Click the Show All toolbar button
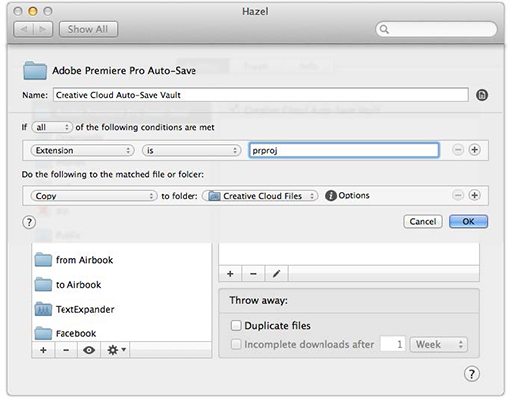Screen dimensions: 512x398 [88, 29]
